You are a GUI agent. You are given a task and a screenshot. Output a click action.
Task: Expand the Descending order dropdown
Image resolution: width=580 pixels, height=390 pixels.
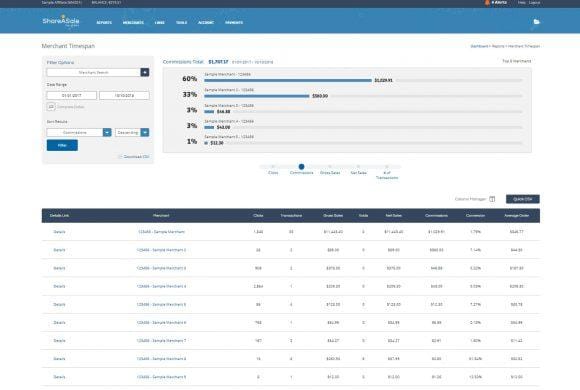145,132
